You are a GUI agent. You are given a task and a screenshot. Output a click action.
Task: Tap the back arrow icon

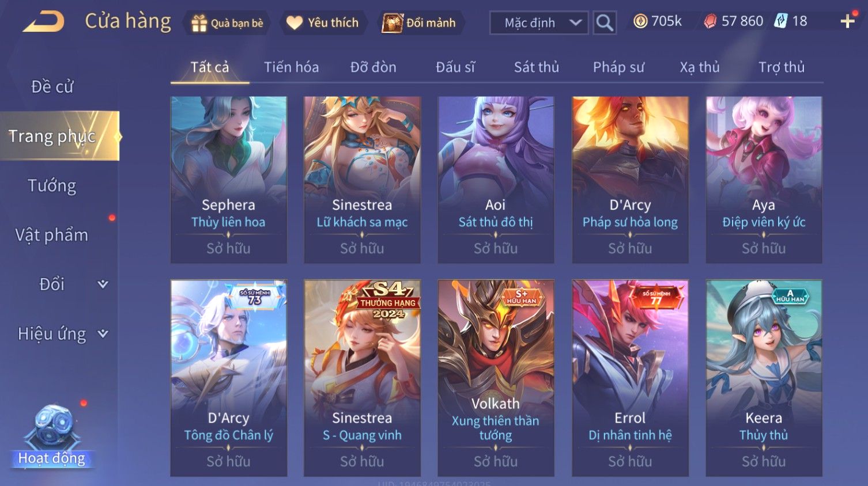pyautogui.click(x=44, y=22)
